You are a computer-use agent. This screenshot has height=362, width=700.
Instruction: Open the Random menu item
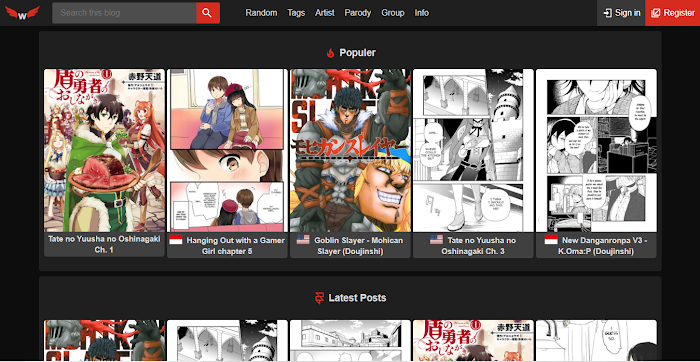(x=261, y=13)
